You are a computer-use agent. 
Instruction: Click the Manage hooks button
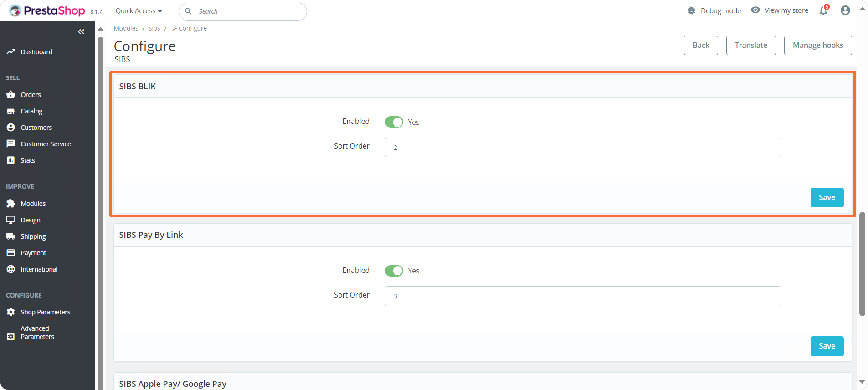[817, 45]
